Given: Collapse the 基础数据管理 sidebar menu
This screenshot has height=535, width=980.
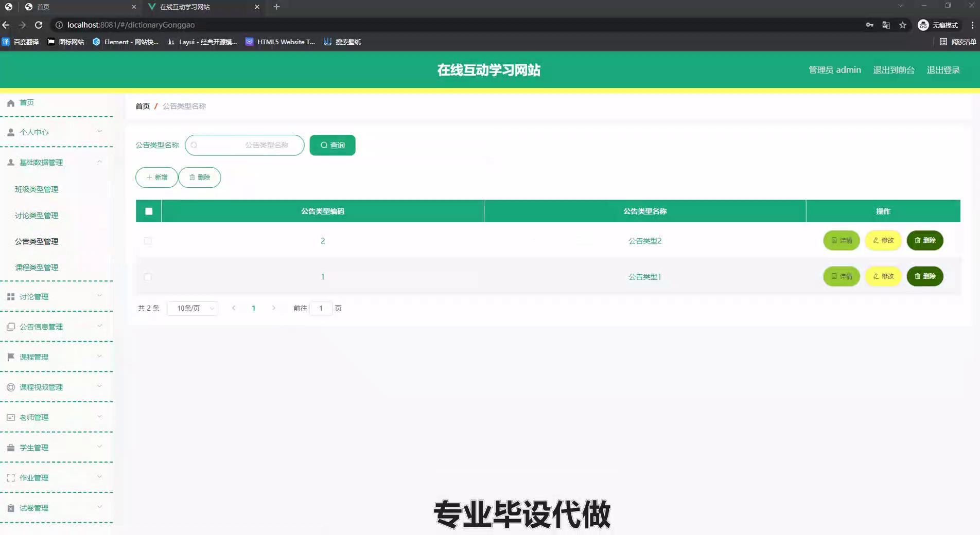Looking at the screenshot, I should 56,163.
